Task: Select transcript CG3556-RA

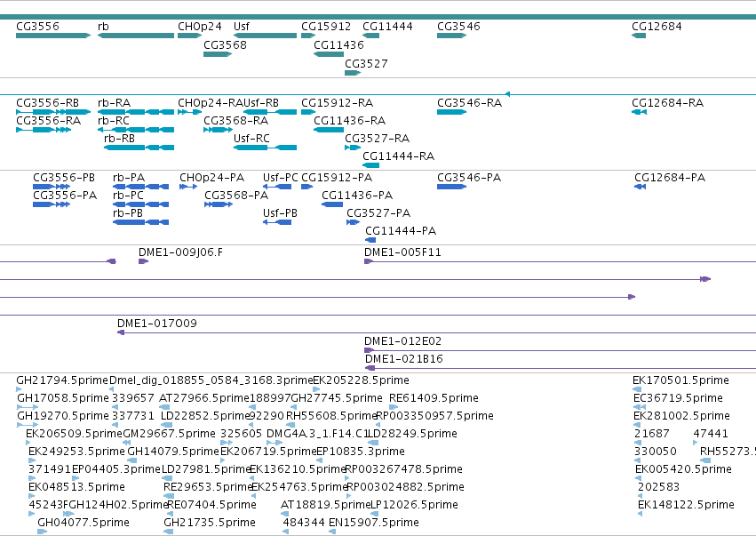Action: click(x=44, y=130)
